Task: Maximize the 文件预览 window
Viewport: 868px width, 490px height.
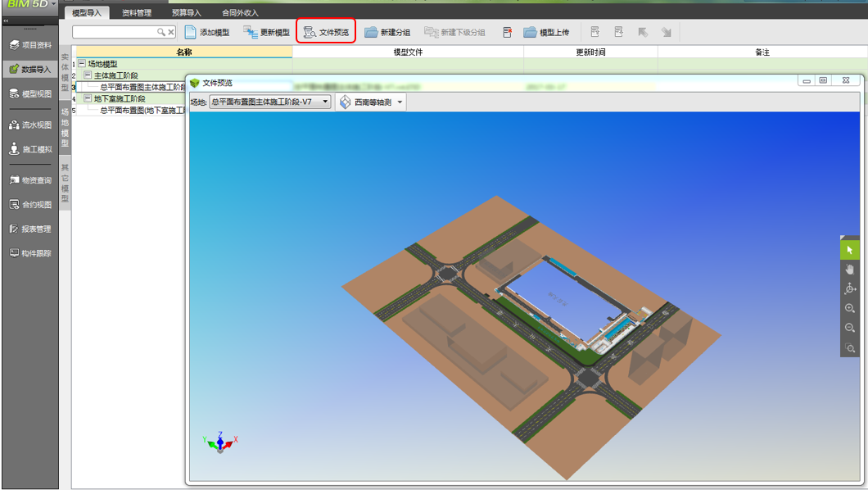Action: point(823,80)
